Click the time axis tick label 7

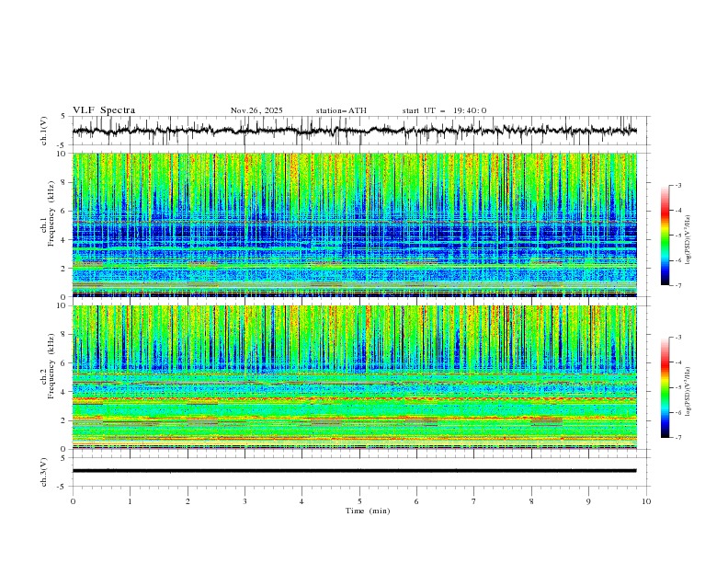pyautogui.click(x=474, y=501)
